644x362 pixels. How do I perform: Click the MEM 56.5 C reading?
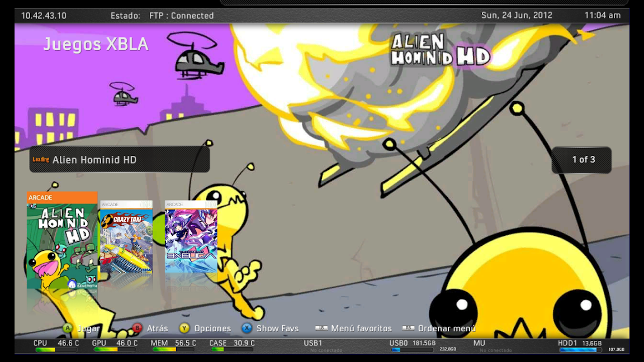point(173,342)
